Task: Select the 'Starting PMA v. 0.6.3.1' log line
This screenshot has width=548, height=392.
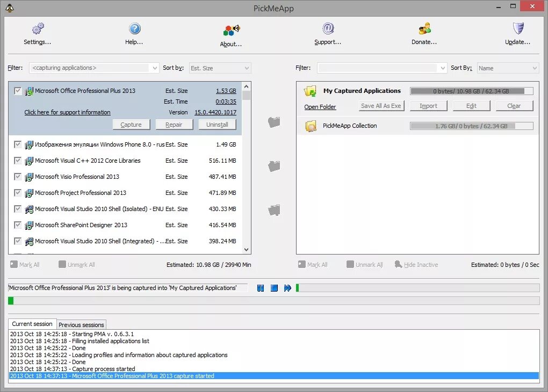Action: (x=274, y=334)
